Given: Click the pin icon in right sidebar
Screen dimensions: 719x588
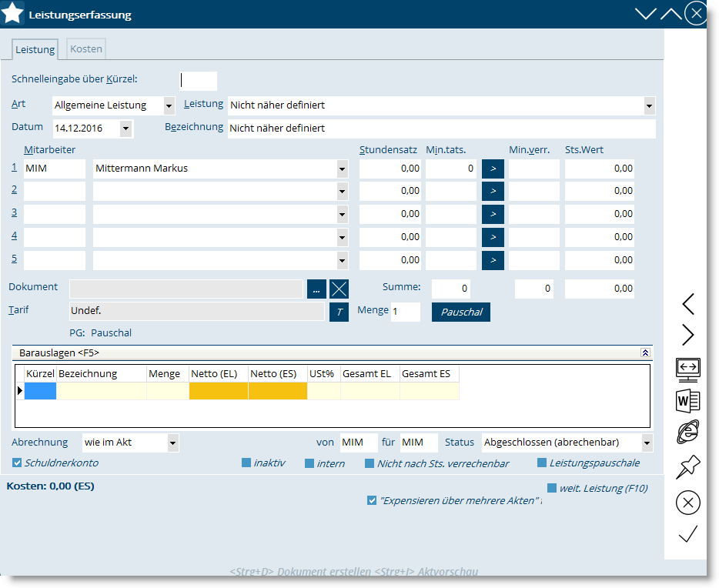Looking at the screenshot, I should pos(687,467).
